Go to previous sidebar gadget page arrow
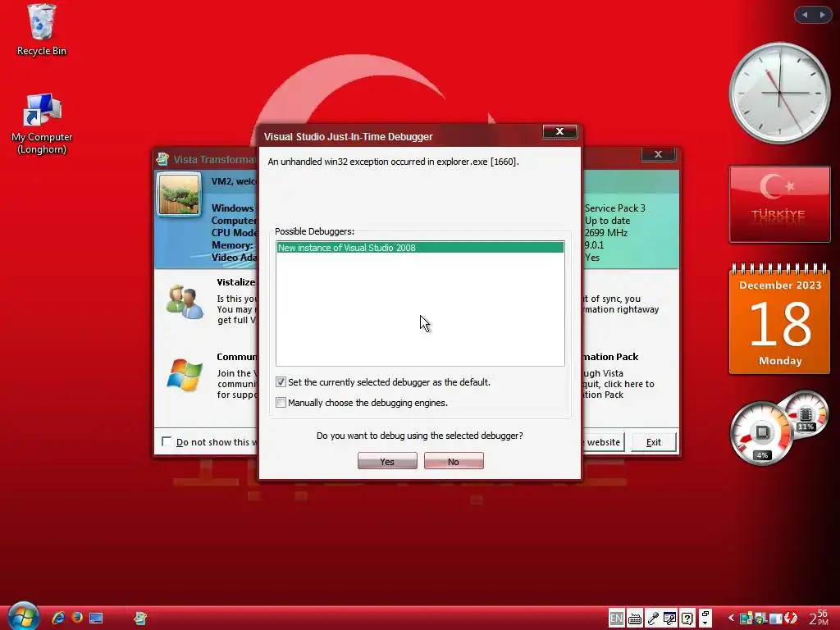Screen dimensions: 840x630 click(805, 15)
